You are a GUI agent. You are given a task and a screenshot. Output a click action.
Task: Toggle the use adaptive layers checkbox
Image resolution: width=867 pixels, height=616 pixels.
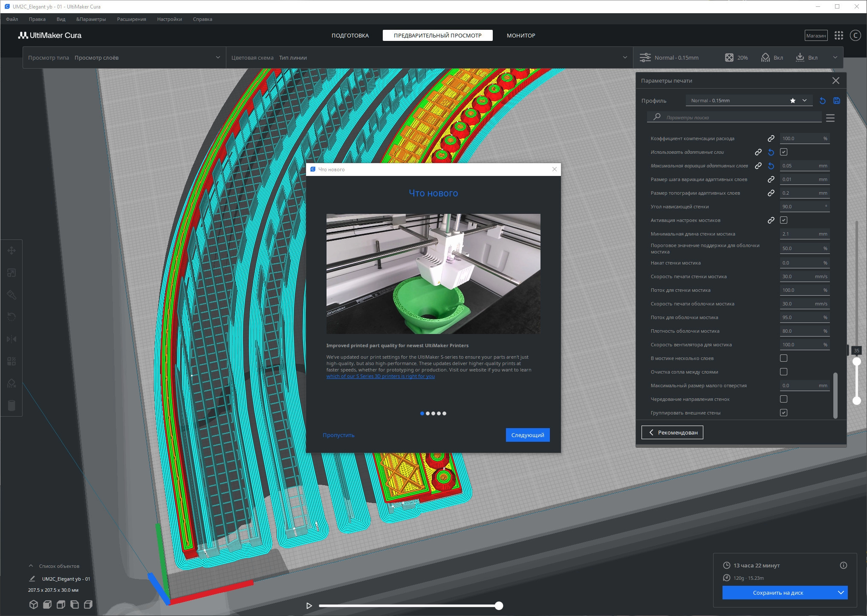click(x=783, y=152)
